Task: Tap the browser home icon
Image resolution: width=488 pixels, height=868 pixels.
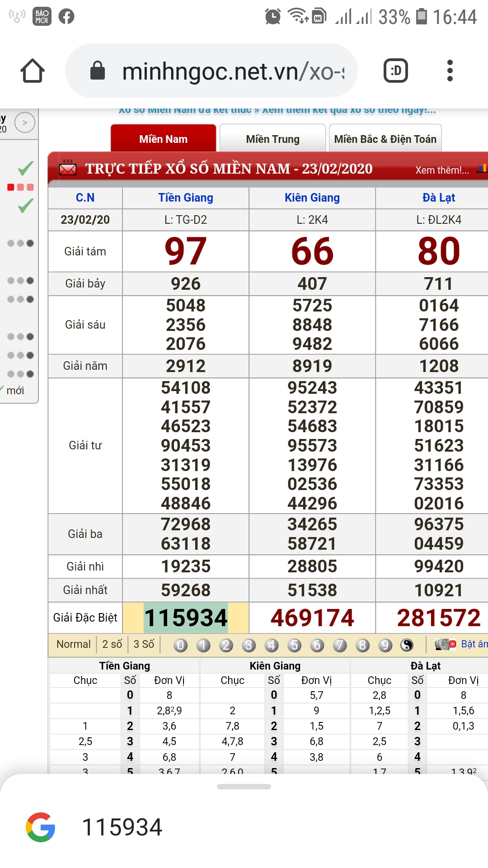Action: [33, 71]
